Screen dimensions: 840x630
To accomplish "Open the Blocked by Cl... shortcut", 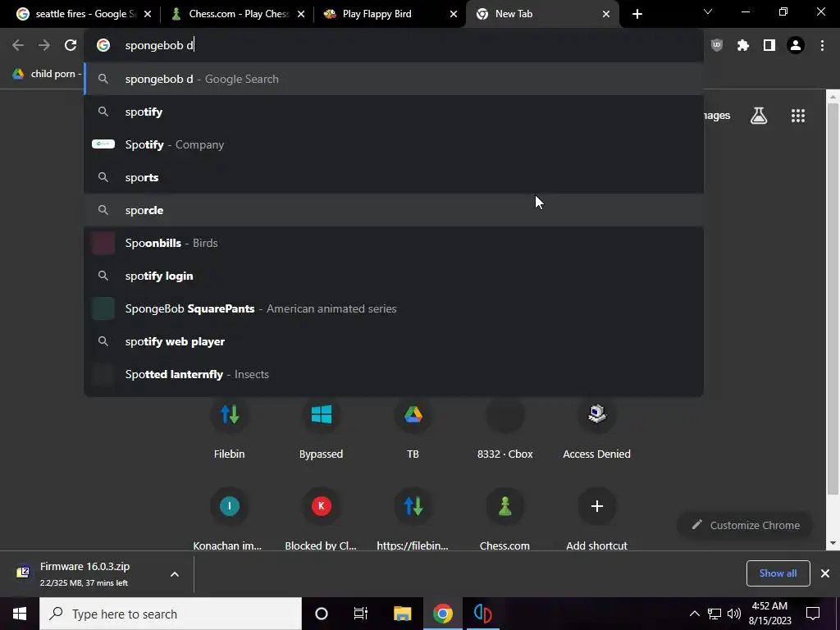I will [x=321, y=518].
